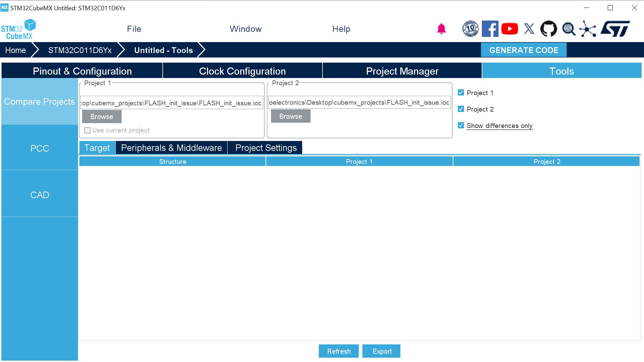Open the Facebook icon link
This screenshot has width=644, height=362.
pos(490,29)
